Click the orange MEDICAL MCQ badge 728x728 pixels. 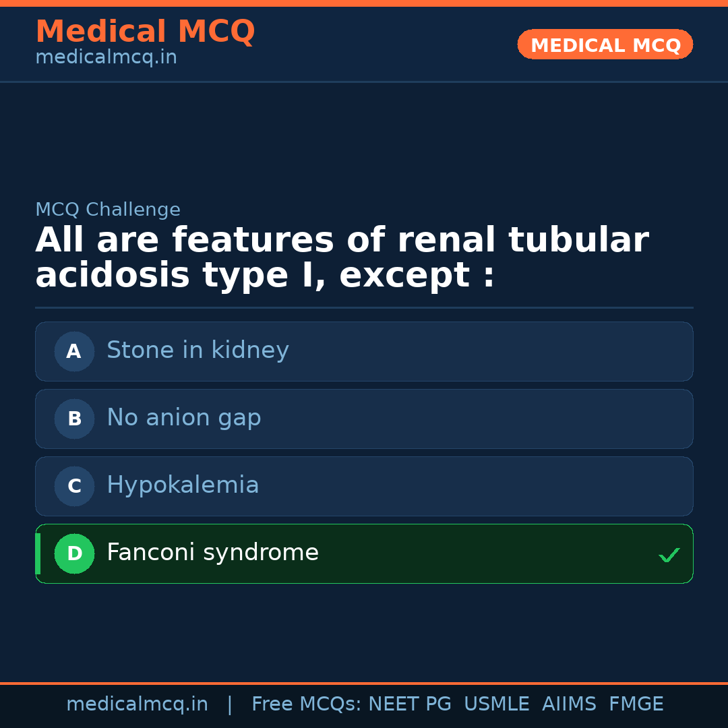(x=605, y=44)
